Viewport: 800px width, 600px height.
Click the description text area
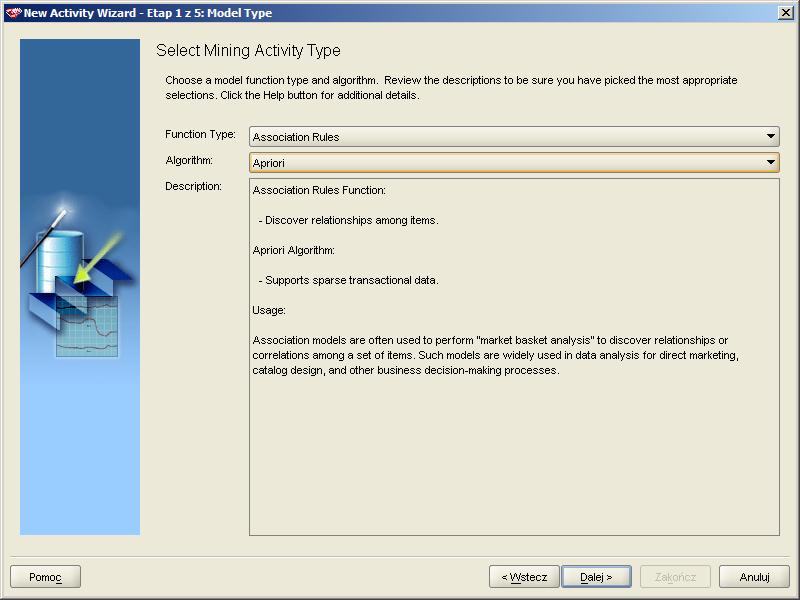click(x=514, y=357)
